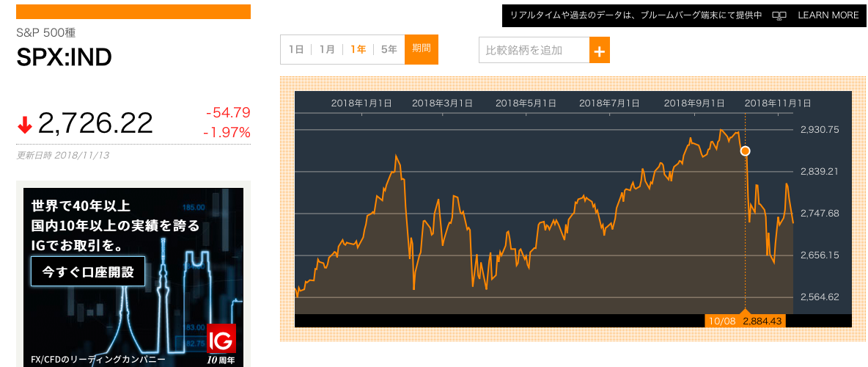Click the -54.79 change value
The image size is (868, 367).
pos(228,113)
